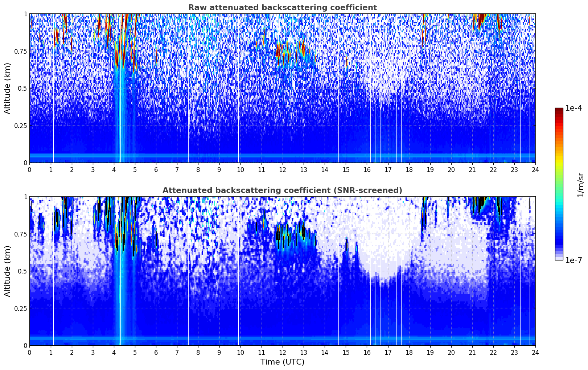Click hour 24 tick on bottom plot

(535, 352)
